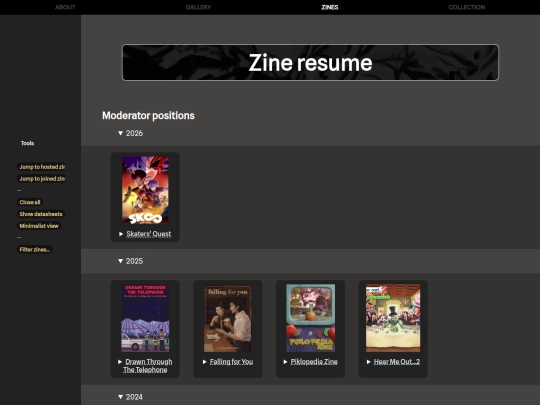Click the Zine resume banner heading
Image resolution: width=540 pixels, height=405 pixels.
pyautogui.click(x=310, y=63)
